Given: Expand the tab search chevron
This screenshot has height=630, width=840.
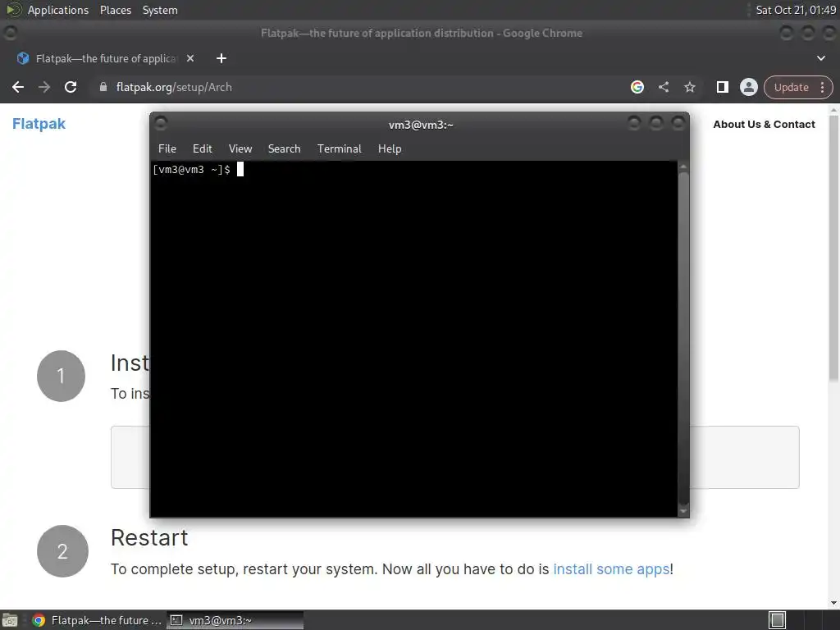Looking at the screenshot, I should [820, 58].
